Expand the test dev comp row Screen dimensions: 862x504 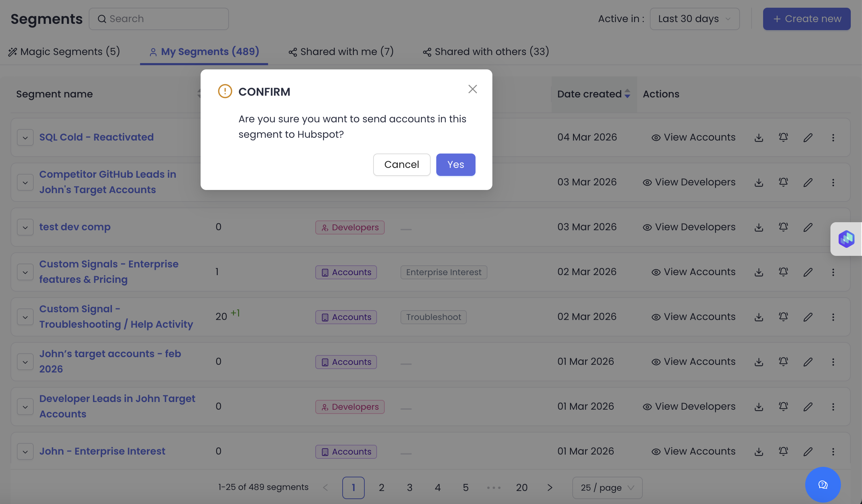click(x=25, y=227)
